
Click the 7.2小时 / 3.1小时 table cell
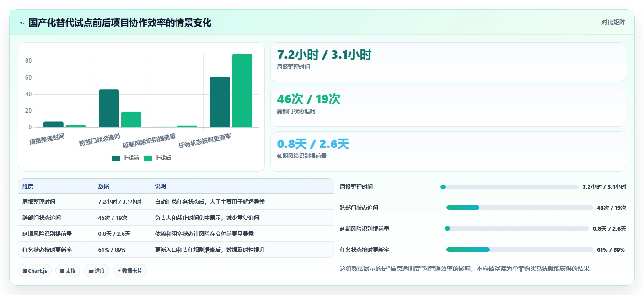[119, 202]
